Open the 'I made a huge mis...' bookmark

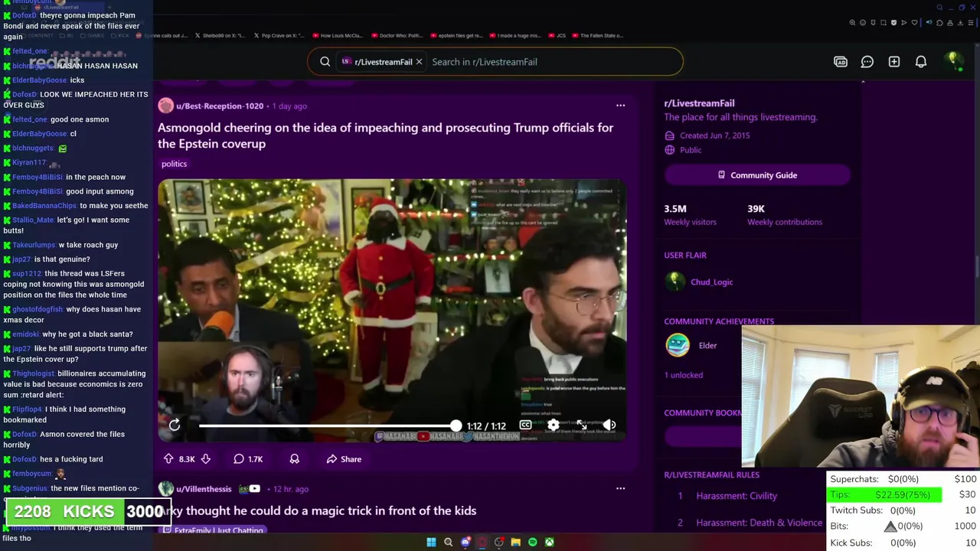pos(515,35)
